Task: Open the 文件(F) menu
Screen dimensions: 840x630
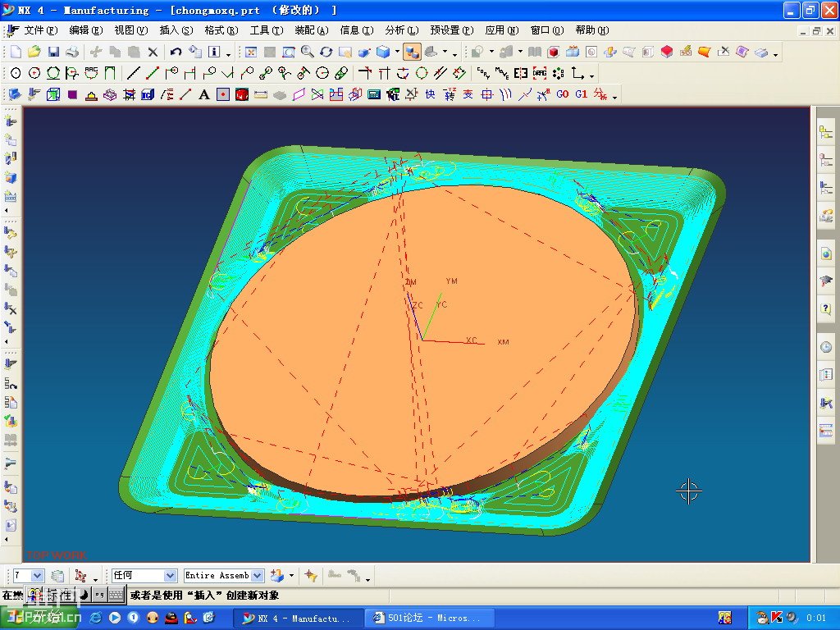Action: [40, 30]
